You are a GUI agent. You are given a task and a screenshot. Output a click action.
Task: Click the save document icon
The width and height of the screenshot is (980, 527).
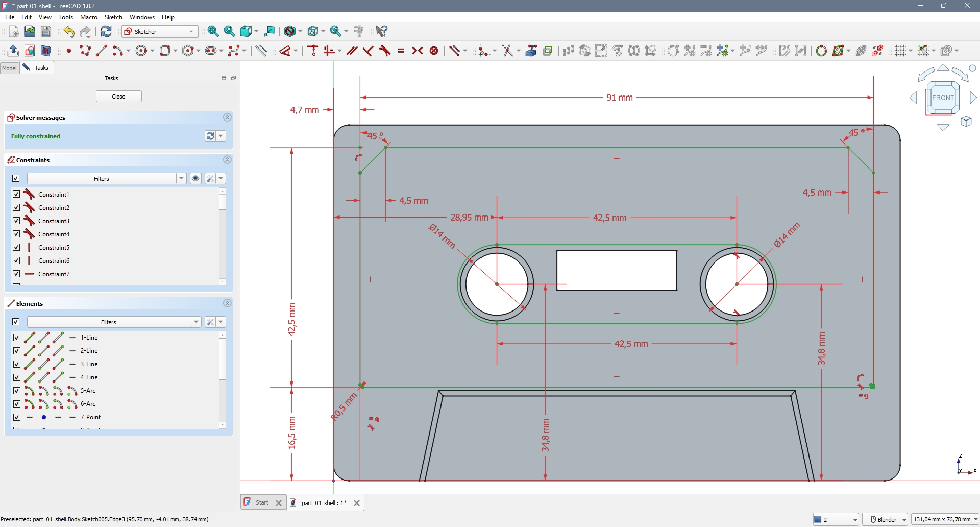[x=46, y=31]
